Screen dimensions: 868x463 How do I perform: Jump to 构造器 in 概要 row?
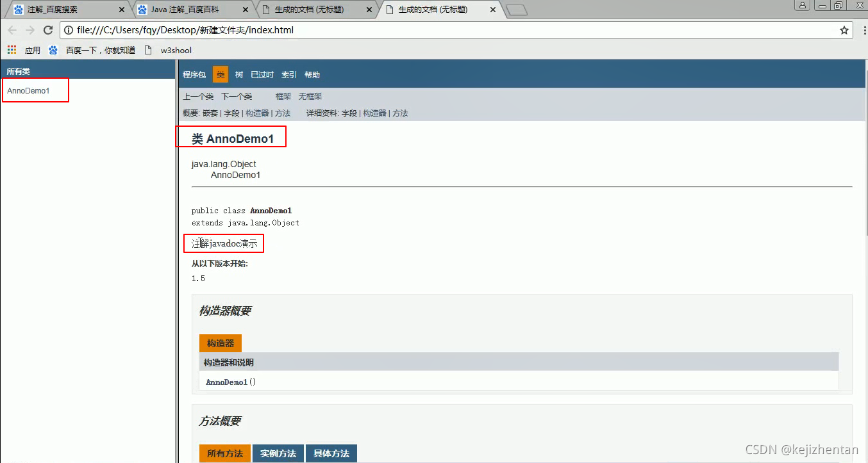pyautogui.click(x=257, y=113)
